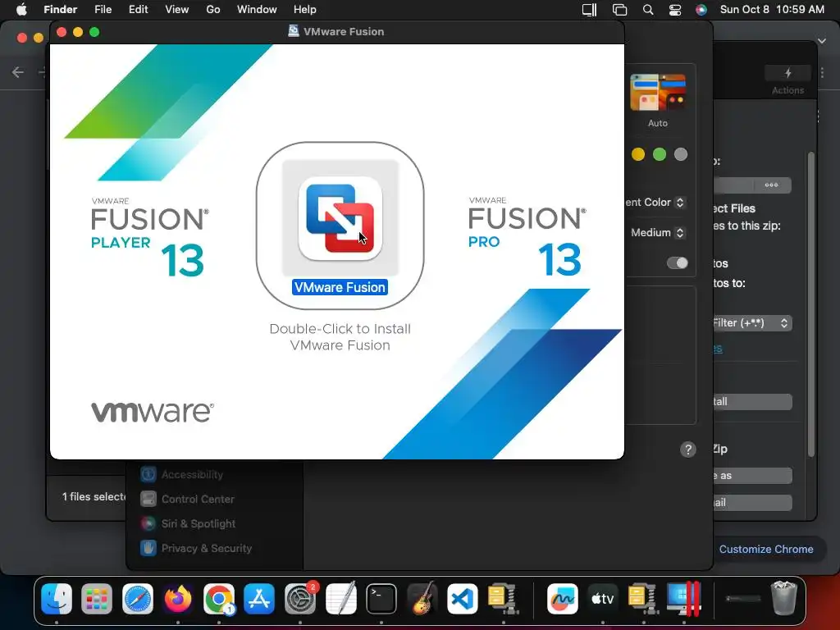The height and width of the screenshot is (630, 840).
Task: Open App Store from the Dock
Action: pyautogui.click(x=259, y=598)
